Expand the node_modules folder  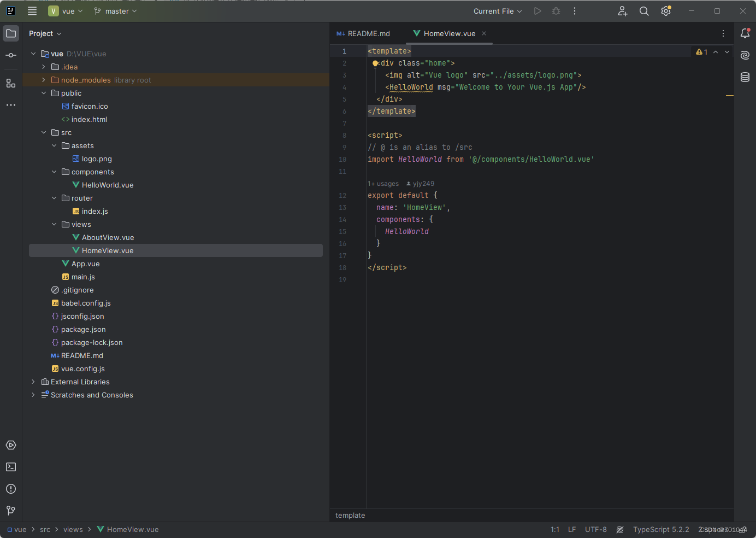coord(44,80)
